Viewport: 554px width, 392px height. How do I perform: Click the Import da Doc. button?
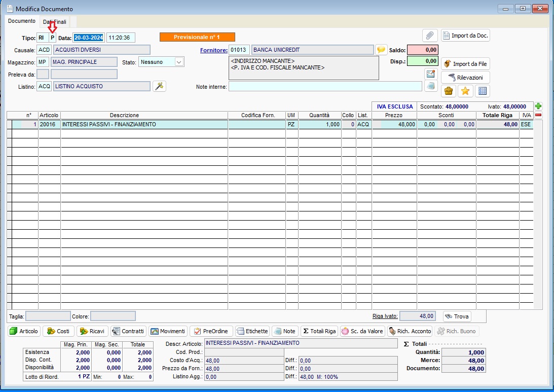tap(466, 35)
